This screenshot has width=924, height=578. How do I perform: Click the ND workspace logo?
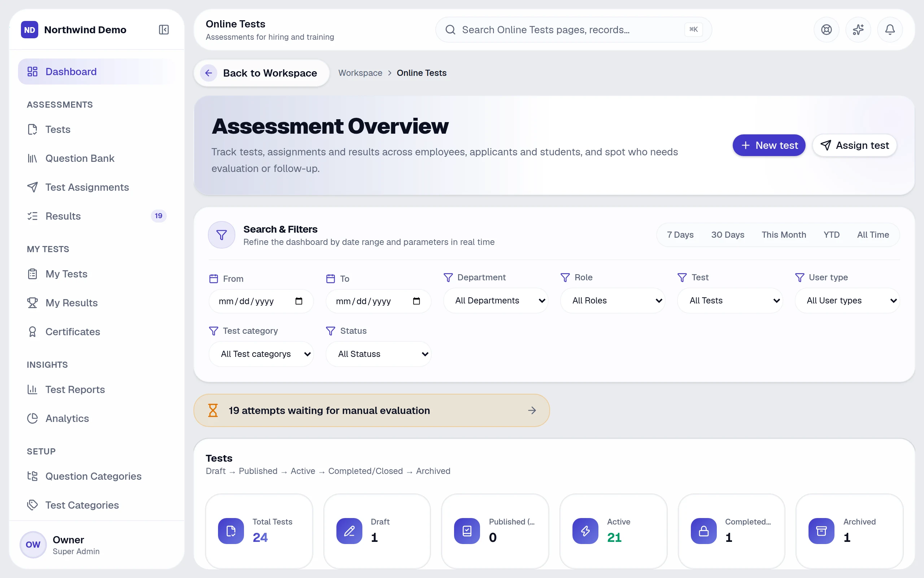(x=30, y=30)
